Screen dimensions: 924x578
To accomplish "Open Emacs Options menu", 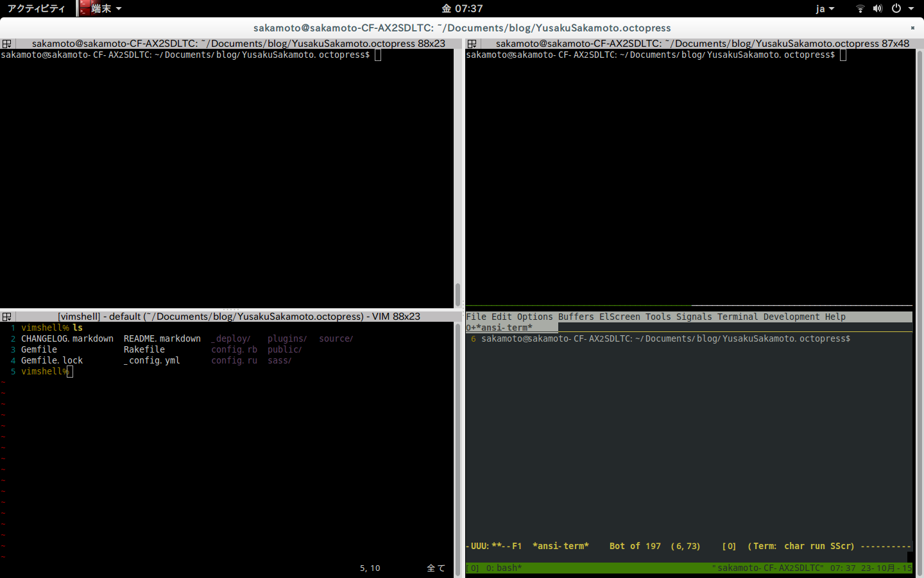I will pyautogui.click(x=535, y=317).
